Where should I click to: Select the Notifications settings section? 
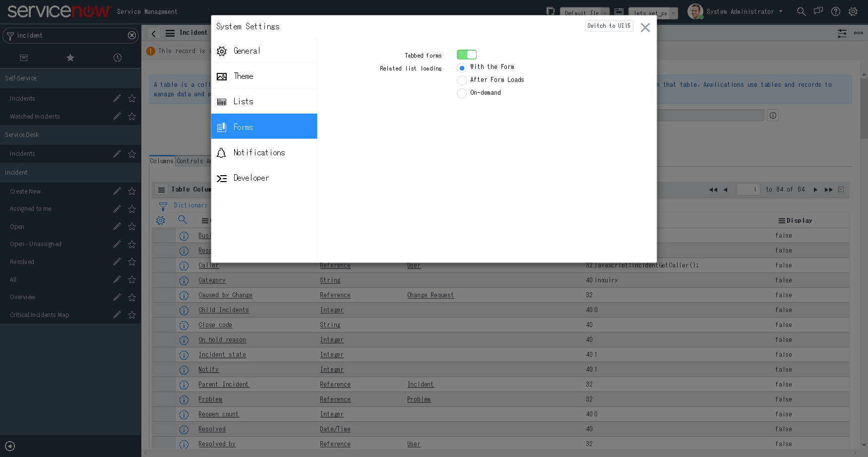[259, 152]
